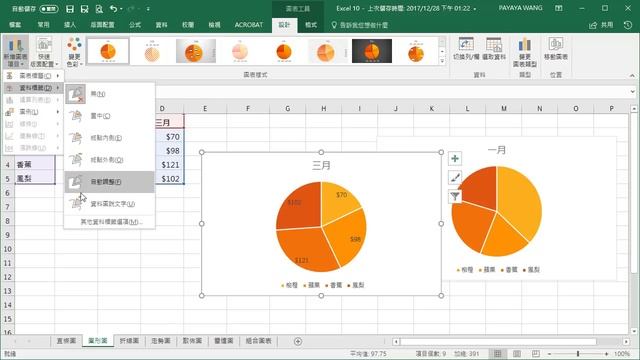Click the Save As icon beside Save
The width and height of the screenshot is (640, 360).
coord(84,9)
